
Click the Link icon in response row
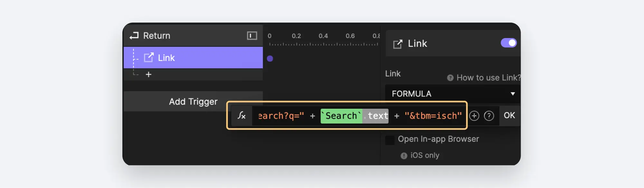(x=149, y=57)
